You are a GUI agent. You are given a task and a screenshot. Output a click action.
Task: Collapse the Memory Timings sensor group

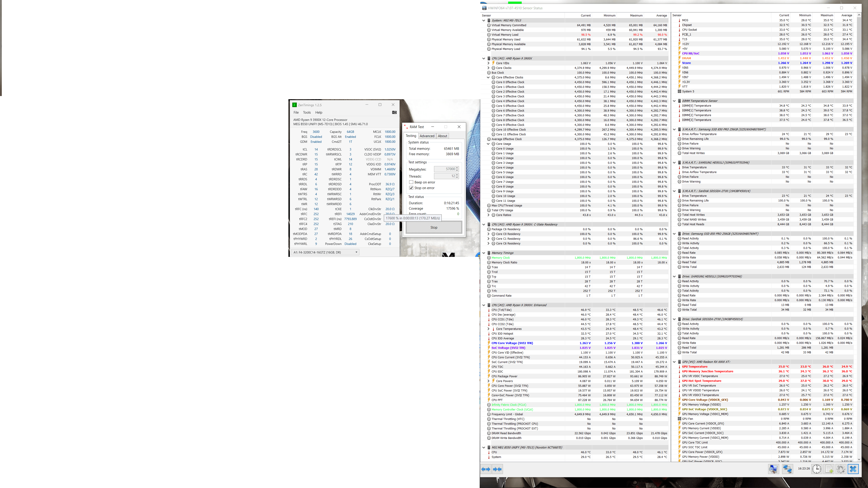(x=484, y=253)
